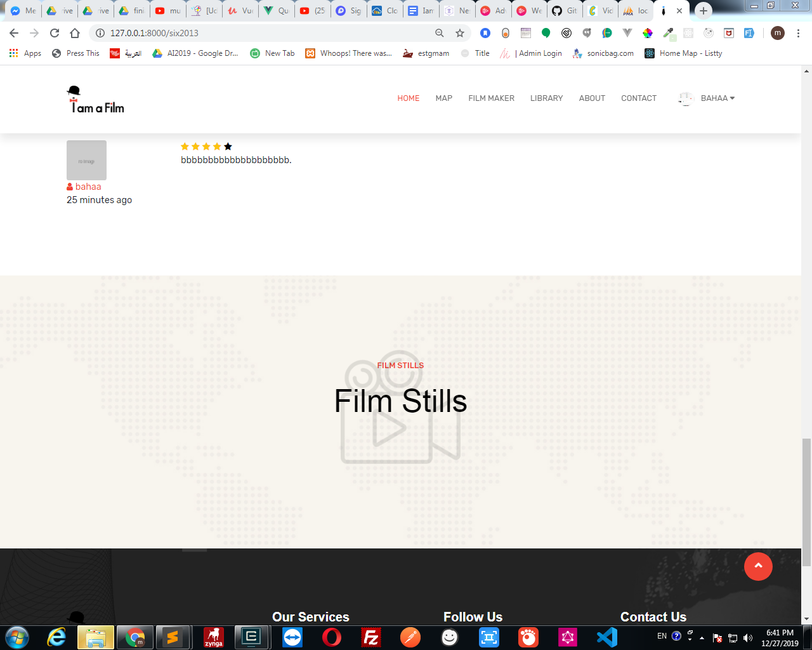Click the reviewer's no-image avatar thumbnail
The width and height of the screenshot is (812, 650).
86,160
